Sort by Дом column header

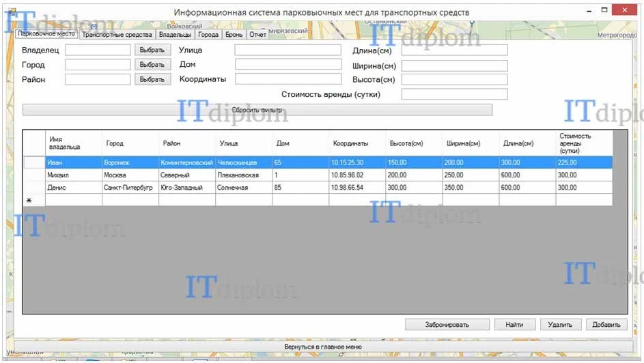tap(300, 143)
